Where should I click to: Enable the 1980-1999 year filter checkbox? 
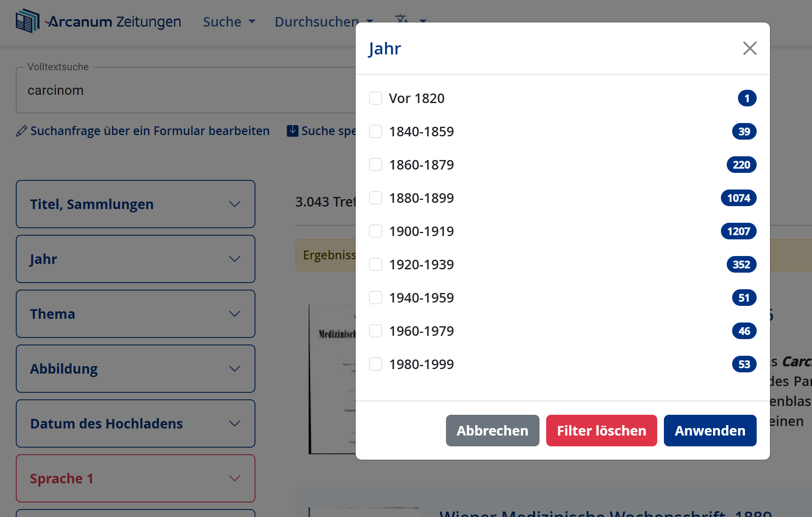376,364
